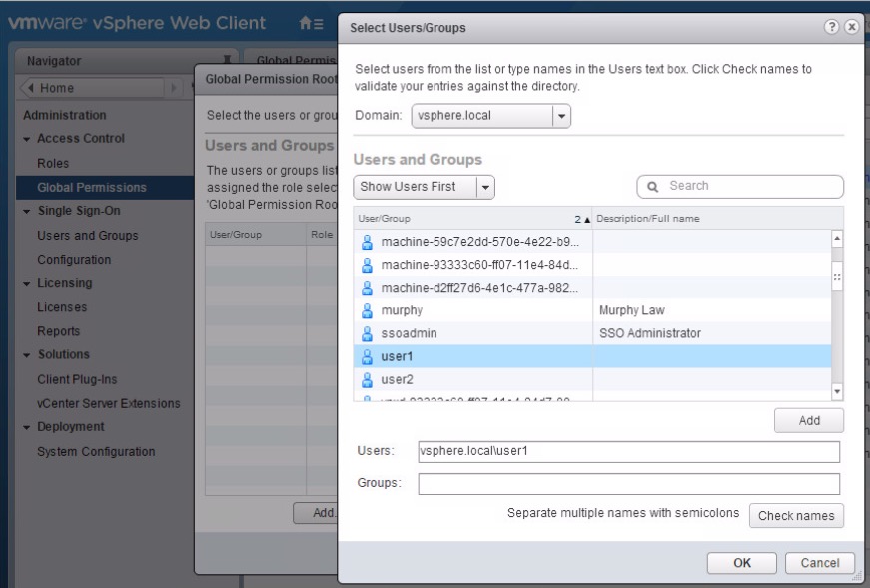Open the hamburger menu beside the Home icon

point(322,23)
